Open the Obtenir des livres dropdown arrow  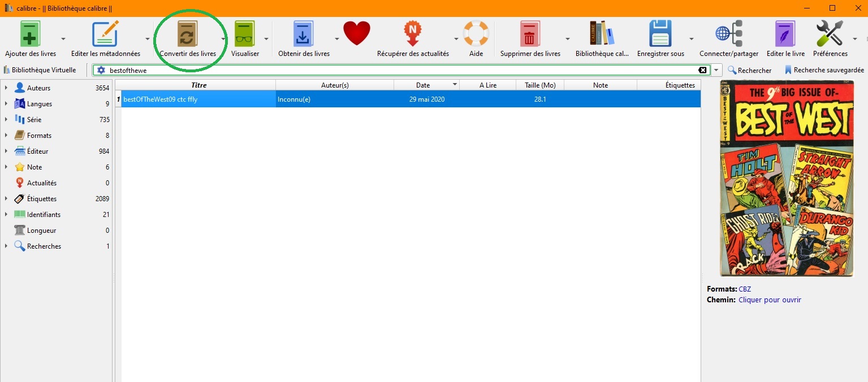point(336,39)
